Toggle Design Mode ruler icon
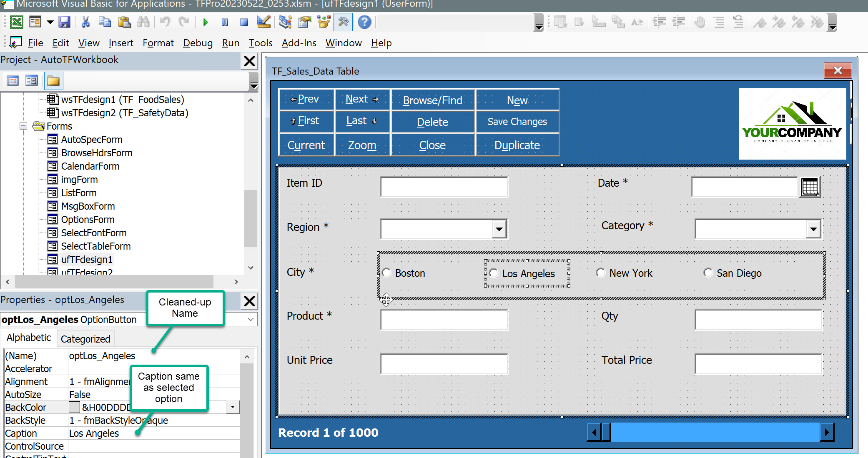The image size is (868, 458). coord(263,22)
